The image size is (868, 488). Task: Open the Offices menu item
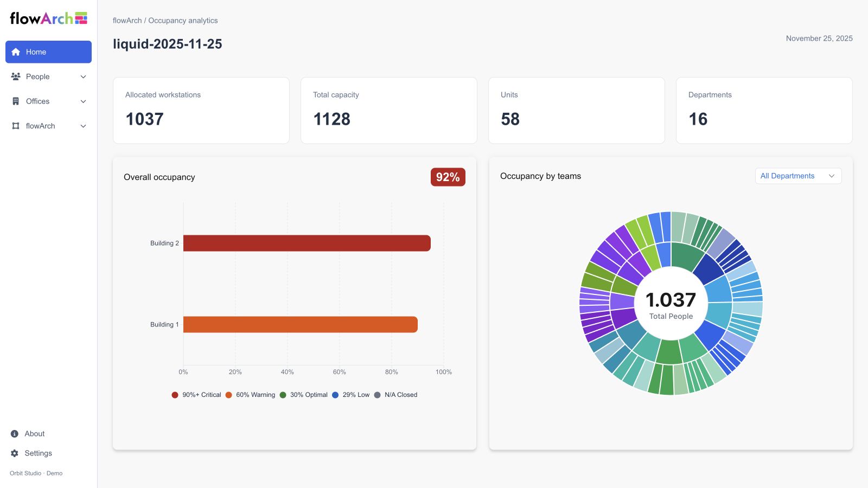48,101
